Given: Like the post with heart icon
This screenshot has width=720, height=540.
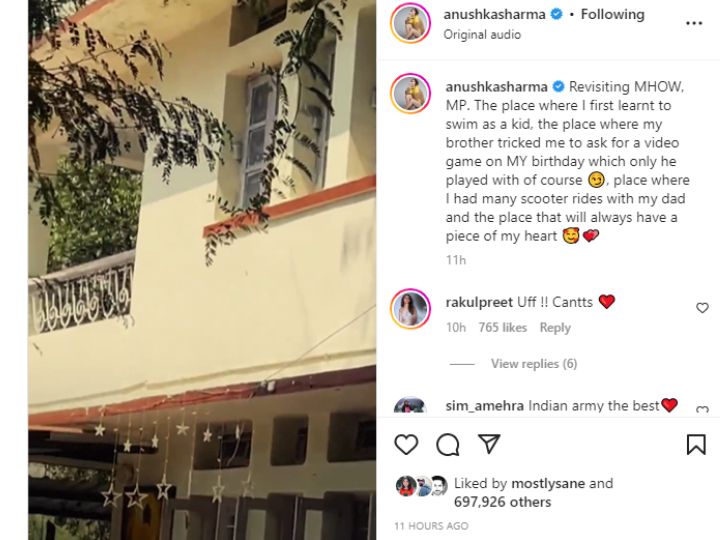Looking at the screenshot, I should click(x=406, y=444).
